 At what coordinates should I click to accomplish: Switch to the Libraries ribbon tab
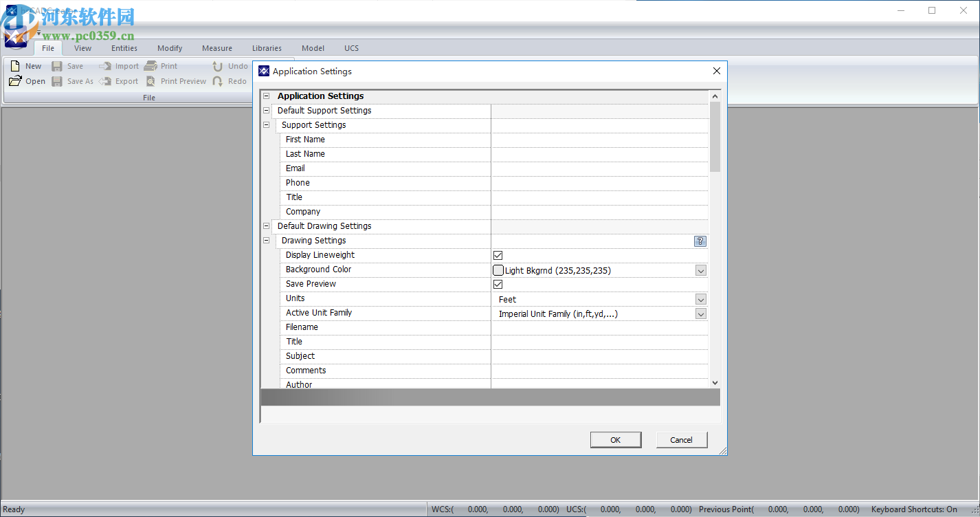coord(267,48)
